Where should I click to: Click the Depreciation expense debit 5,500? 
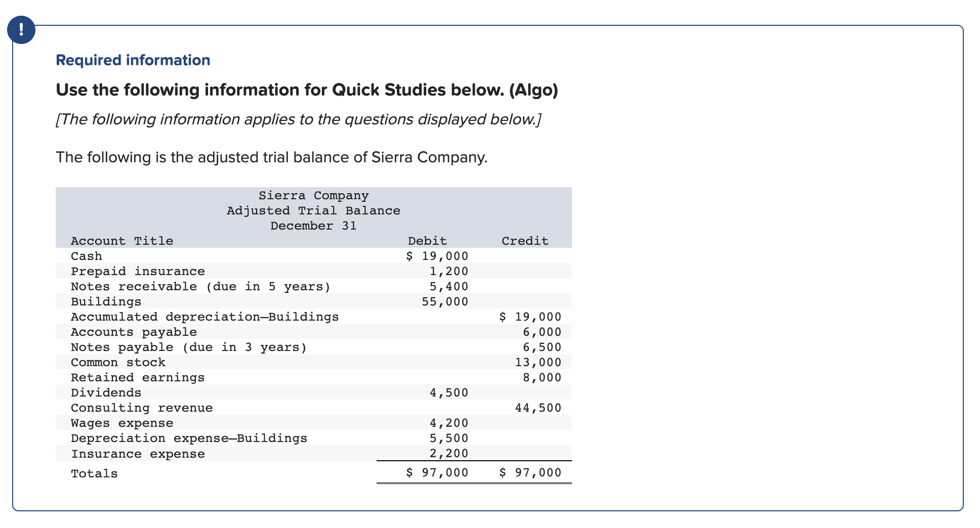pos(450,438)
